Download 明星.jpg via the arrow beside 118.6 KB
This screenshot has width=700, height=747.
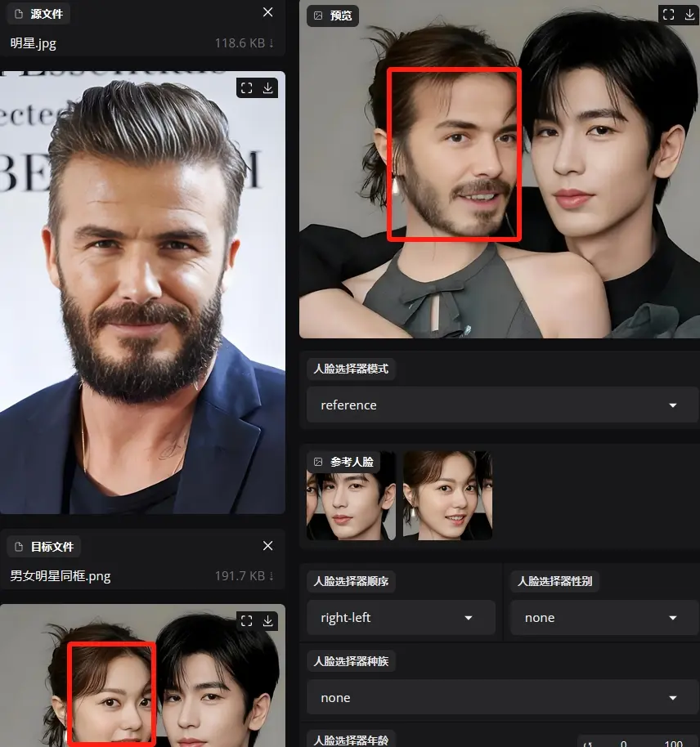271,43
